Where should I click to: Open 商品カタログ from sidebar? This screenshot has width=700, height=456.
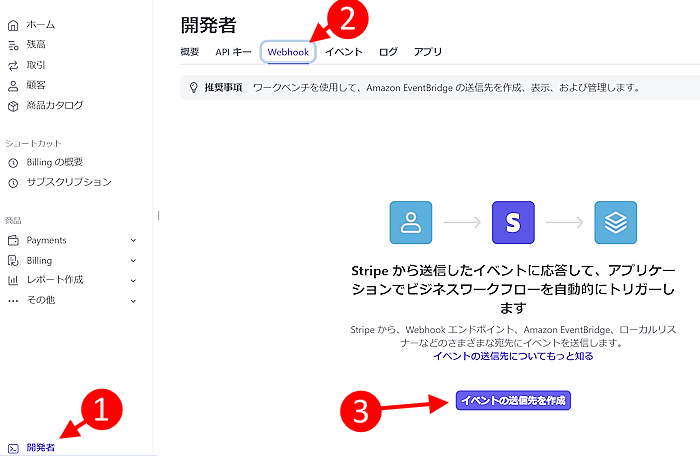point(55,105)
